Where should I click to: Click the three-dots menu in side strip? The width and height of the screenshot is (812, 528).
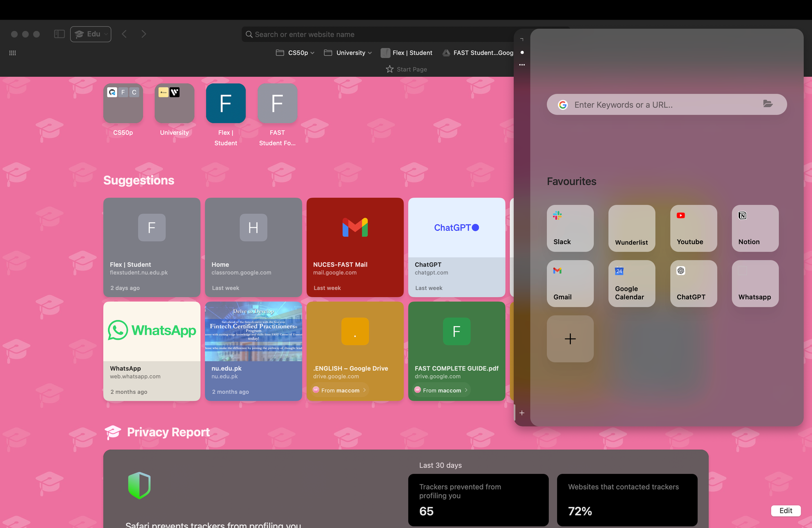[x=522, y=64]
